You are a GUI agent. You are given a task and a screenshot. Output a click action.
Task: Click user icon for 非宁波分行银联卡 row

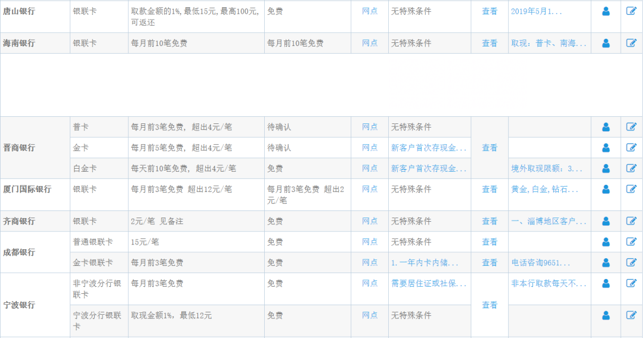pos(606,283)
